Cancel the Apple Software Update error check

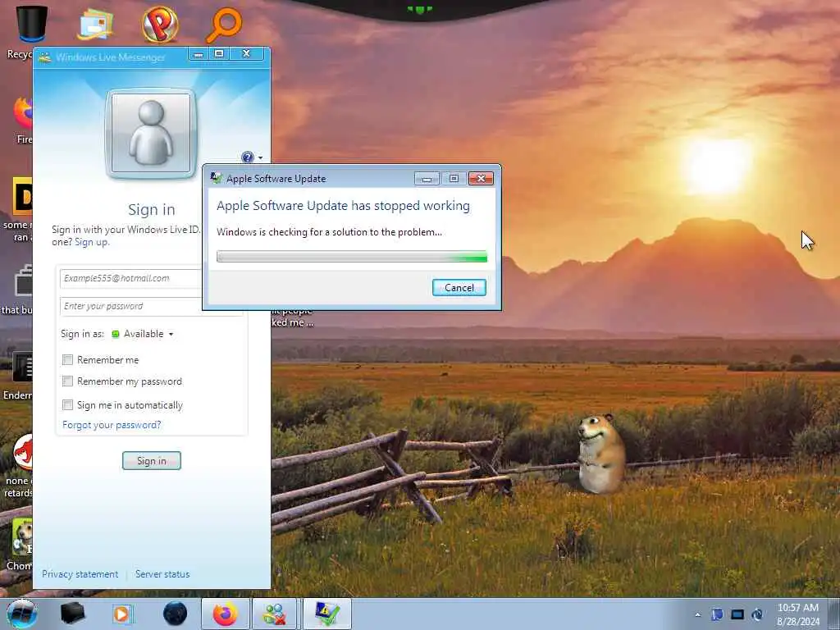tap(459, 288)
